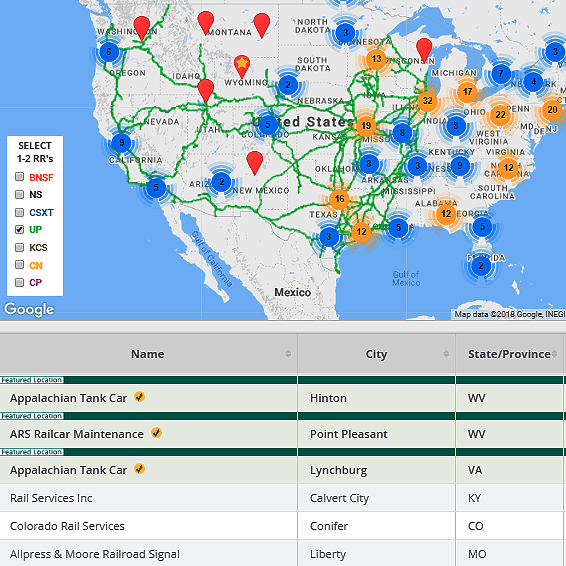Open the cluster of 6 near Oregon
Viewport: 566px width, 566px height.
coord(109,52)
